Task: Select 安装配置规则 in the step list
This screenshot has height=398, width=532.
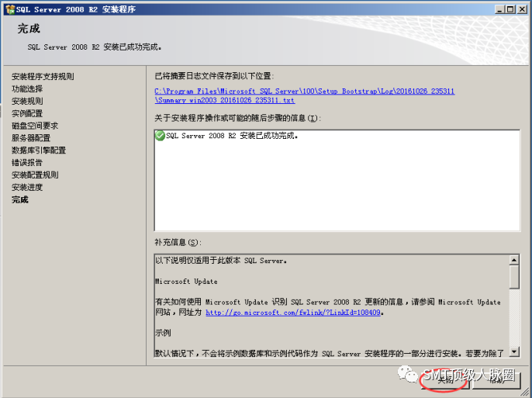Action: tap(35, 175)
